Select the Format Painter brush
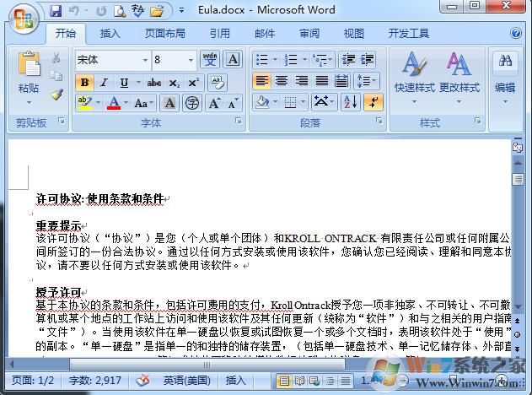The height and width of the screenshot is (395, 532). (56, 95)
